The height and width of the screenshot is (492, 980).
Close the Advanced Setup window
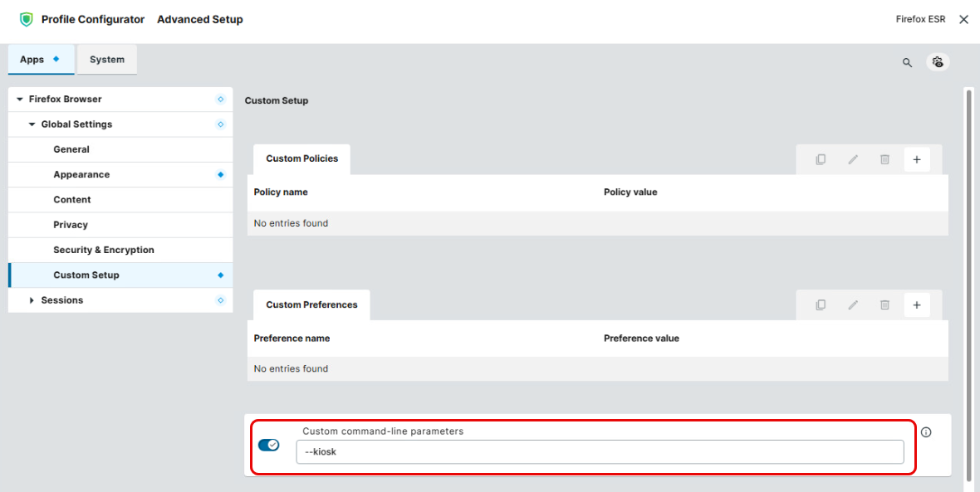point(963,19)
